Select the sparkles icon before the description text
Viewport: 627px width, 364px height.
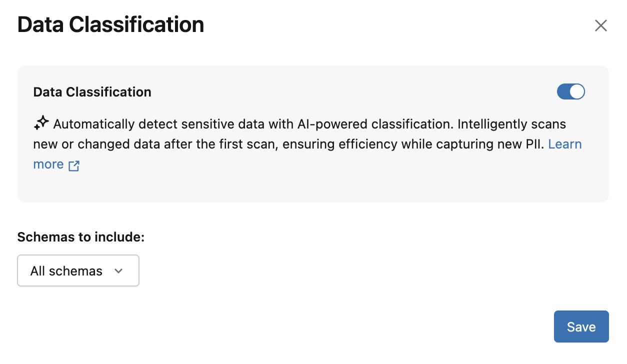pos(41,122)
